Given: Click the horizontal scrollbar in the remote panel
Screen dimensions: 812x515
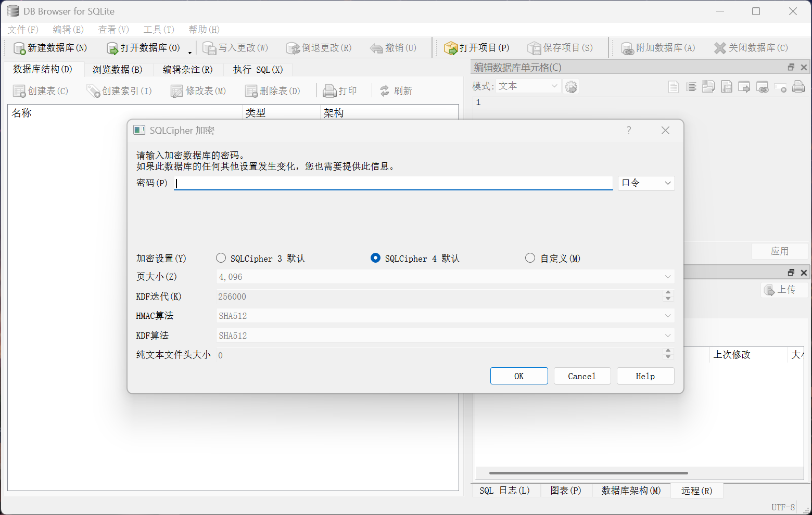Looking at the screenshot, I should [x=588, y=473].
